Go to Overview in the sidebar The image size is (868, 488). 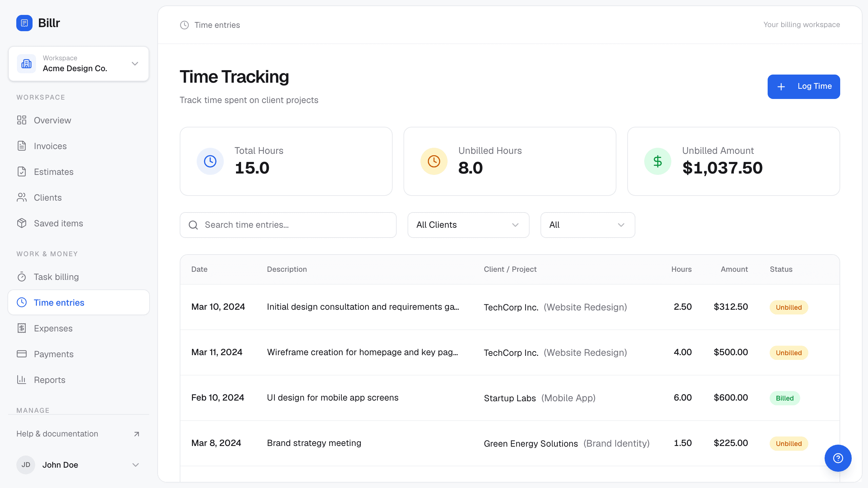click(x=79, y=120)
